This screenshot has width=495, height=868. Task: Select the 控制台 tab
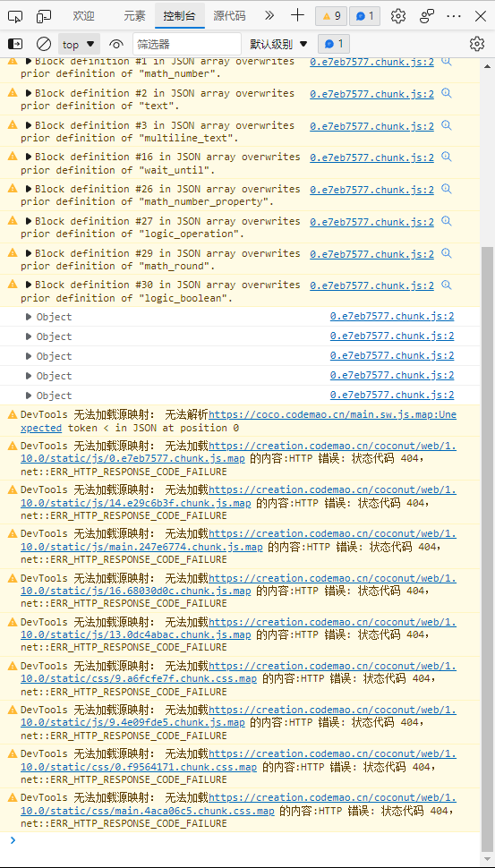[x=179, y=16]
